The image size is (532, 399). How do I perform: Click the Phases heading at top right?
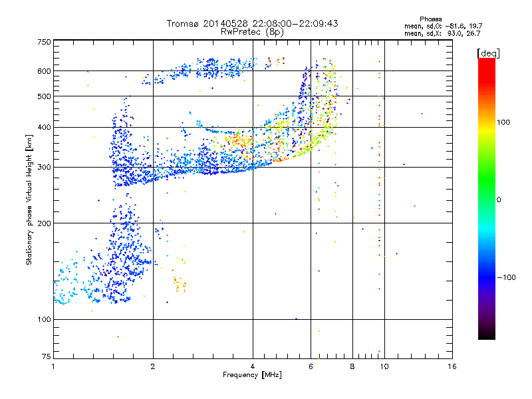click(x=430, y=19)
